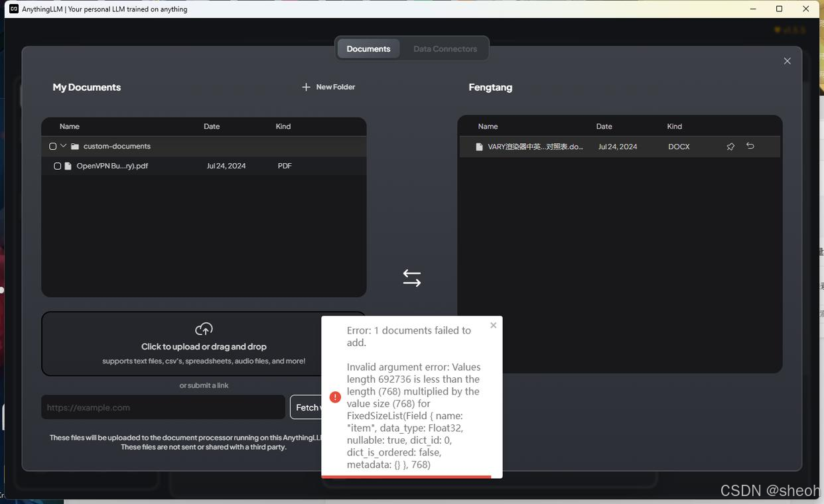824x504 pixels.
Task: Open the Data Connectors tab
Action: [x=445, y=48]
